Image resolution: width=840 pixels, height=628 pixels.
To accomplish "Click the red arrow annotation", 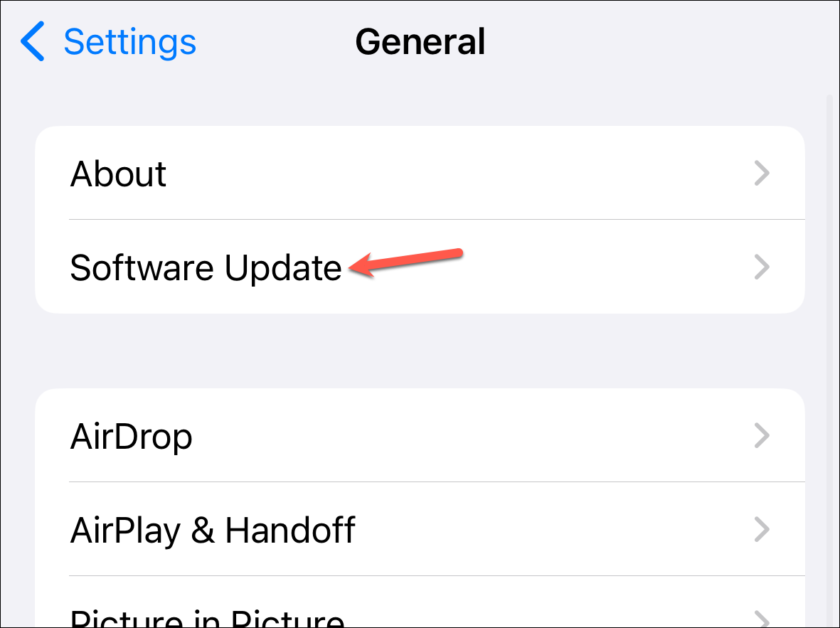I will (x=405, y=262).
